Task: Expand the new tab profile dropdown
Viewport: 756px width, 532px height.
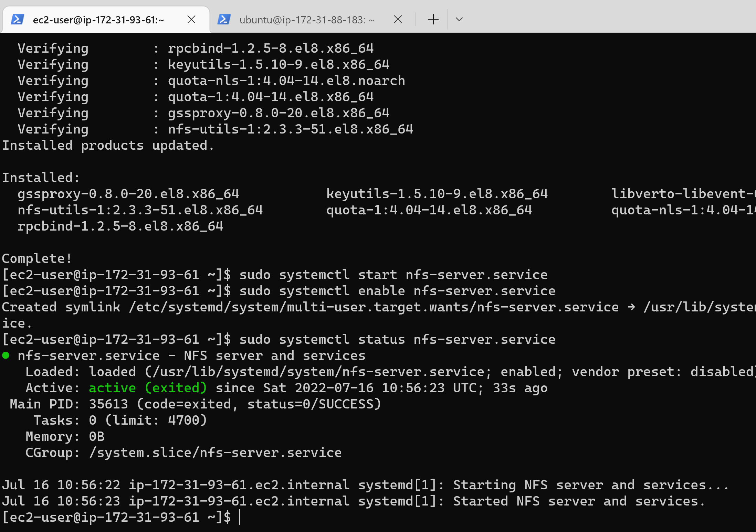Action: (459, 20)
